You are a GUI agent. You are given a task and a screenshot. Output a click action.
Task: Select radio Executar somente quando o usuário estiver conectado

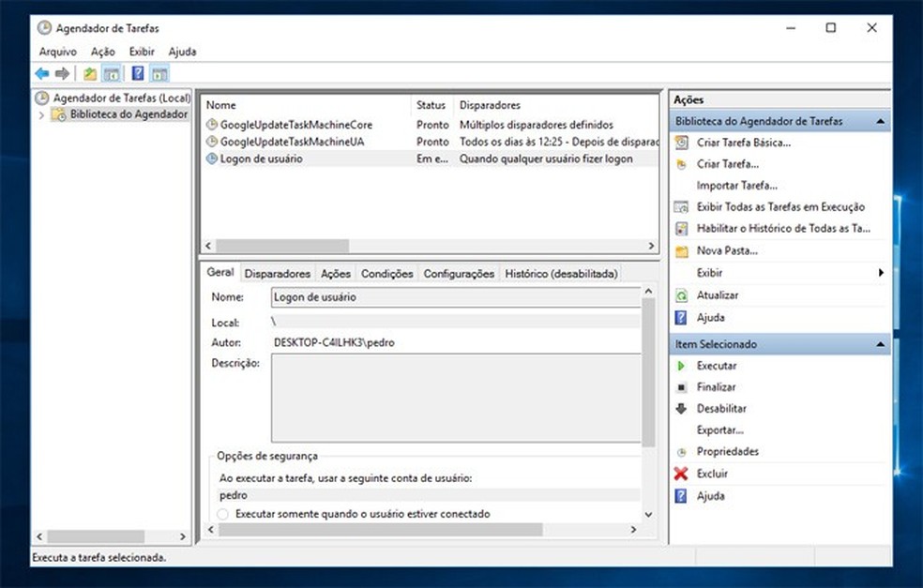tap(222, 514)
